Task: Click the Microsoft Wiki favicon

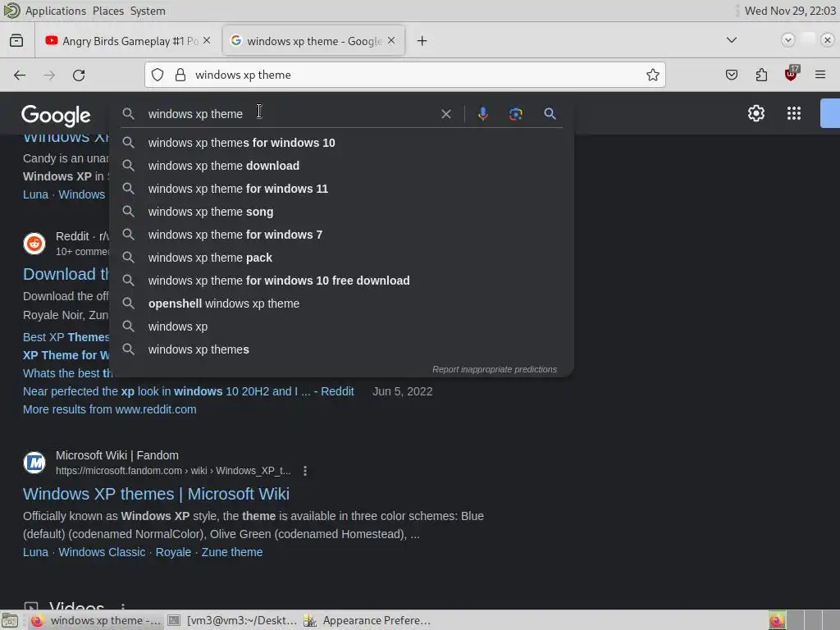Action: (x=34, y=463)
